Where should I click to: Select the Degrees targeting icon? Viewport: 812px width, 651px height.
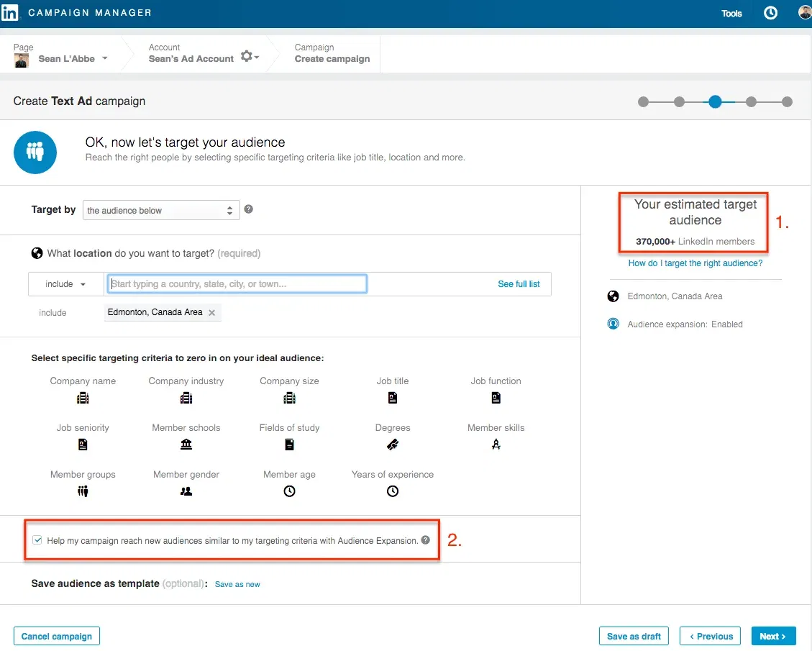coord(392,444)
